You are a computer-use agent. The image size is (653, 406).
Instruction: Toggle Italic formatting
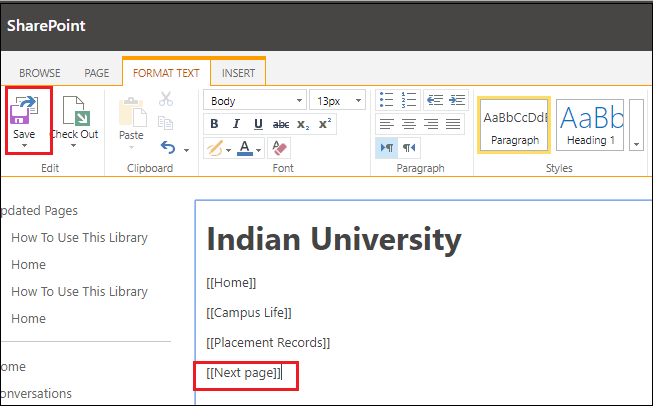(x=236, y=124)
